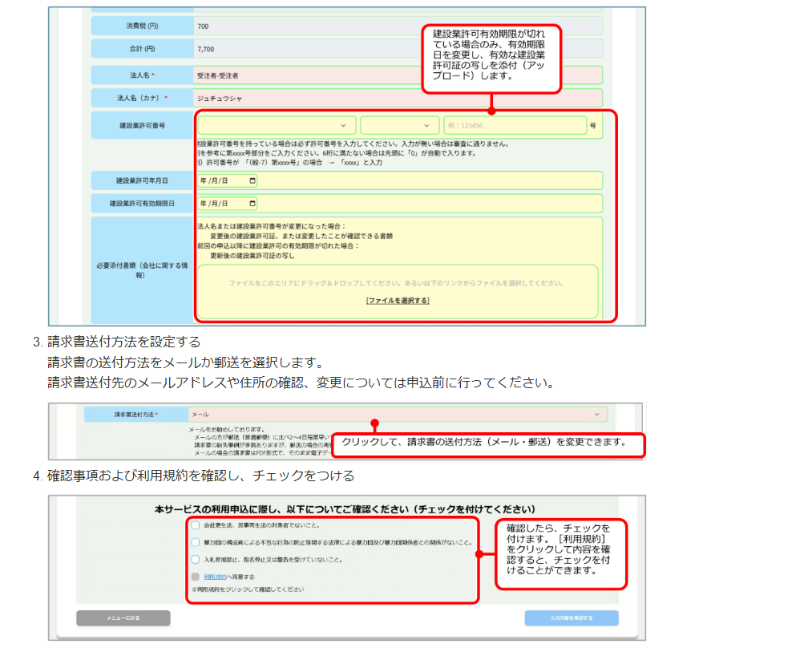
Task: Click the ファイルを選択する link
Action: [397, 300]
